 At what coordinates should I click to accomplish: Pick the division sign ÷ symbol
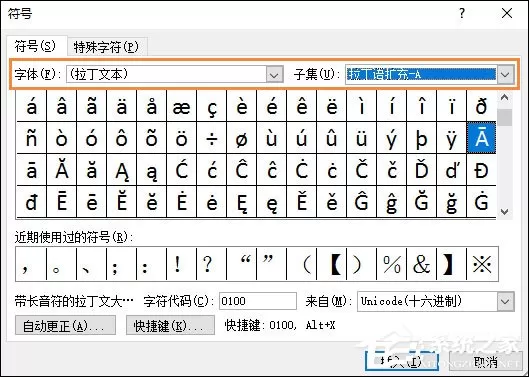(x=212, y=138)
